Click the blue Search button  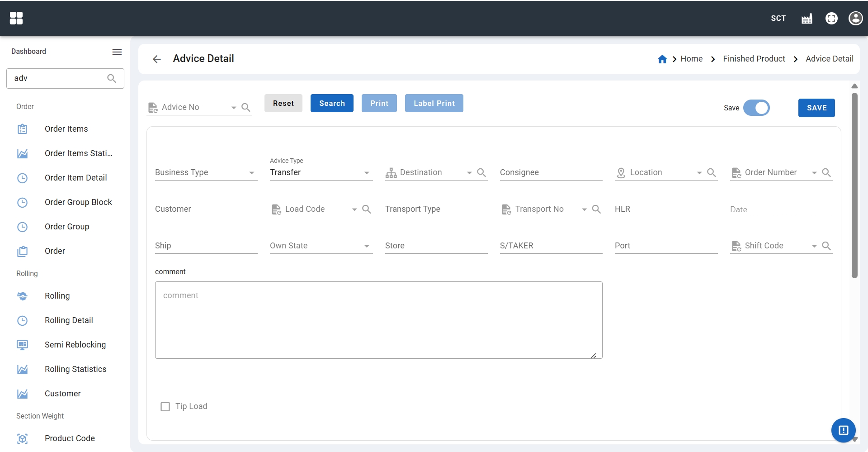tap(332, 104)
